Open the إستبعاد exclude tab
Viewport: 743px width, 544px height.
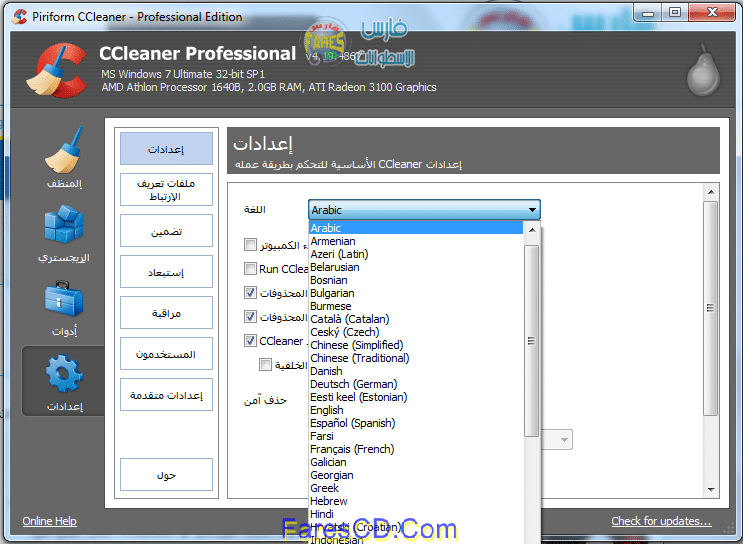pos(166,272)
